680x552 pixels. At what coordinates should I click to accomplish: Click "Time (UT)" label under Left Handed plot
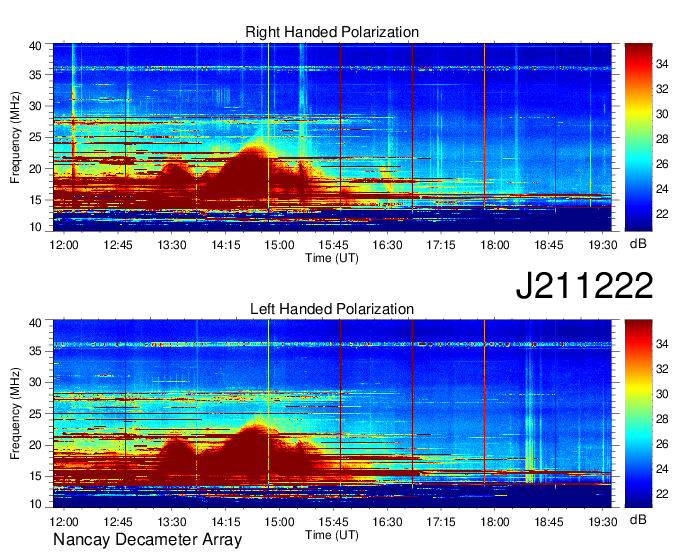point(332,535)
